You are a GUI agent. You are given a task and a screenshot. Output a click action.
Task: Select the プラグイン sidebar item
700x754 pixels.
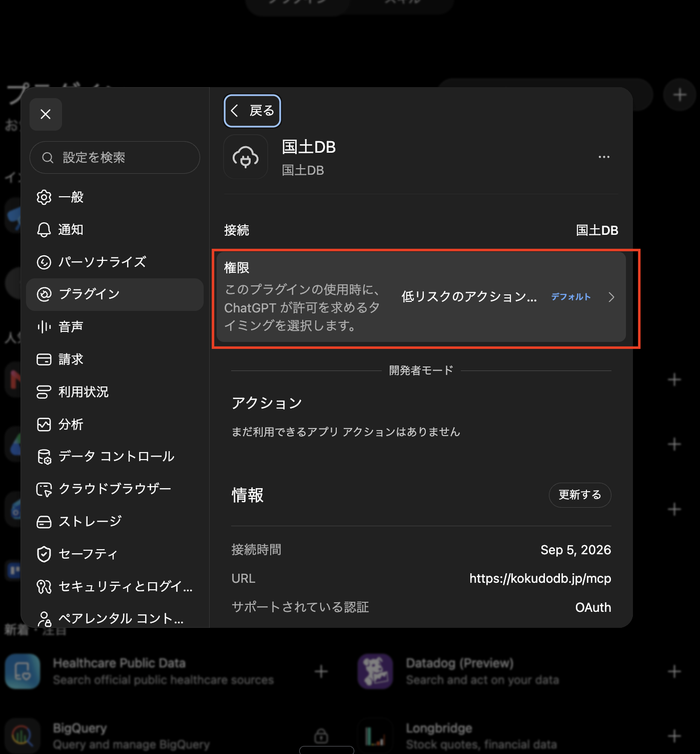tap(115, 294)
